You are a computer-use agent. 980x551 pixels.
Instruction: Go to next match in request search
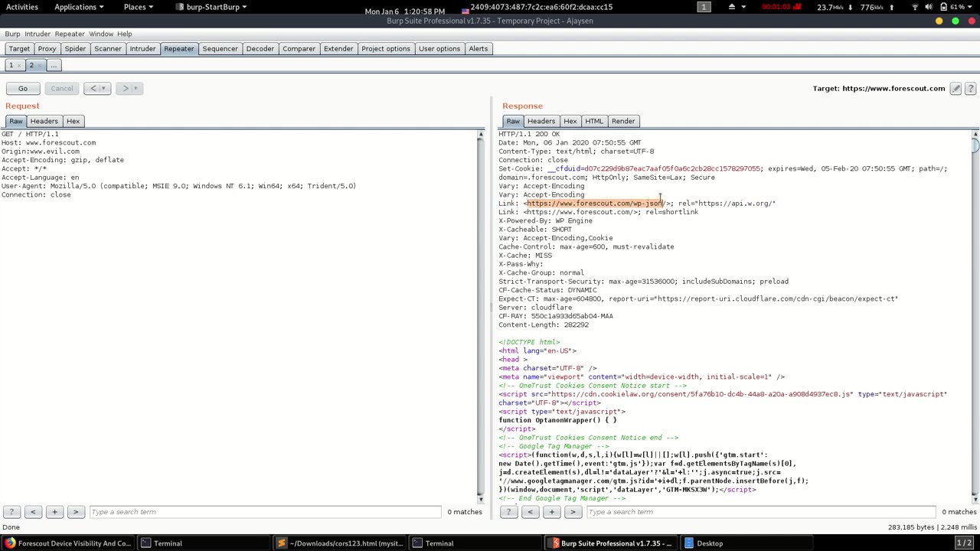[x=76, y=512]
